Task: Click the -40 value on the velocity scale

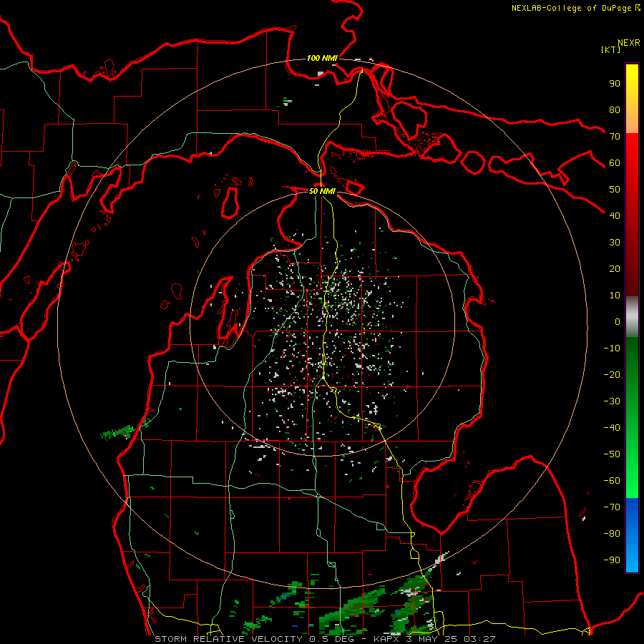Action: pos(612,428)
